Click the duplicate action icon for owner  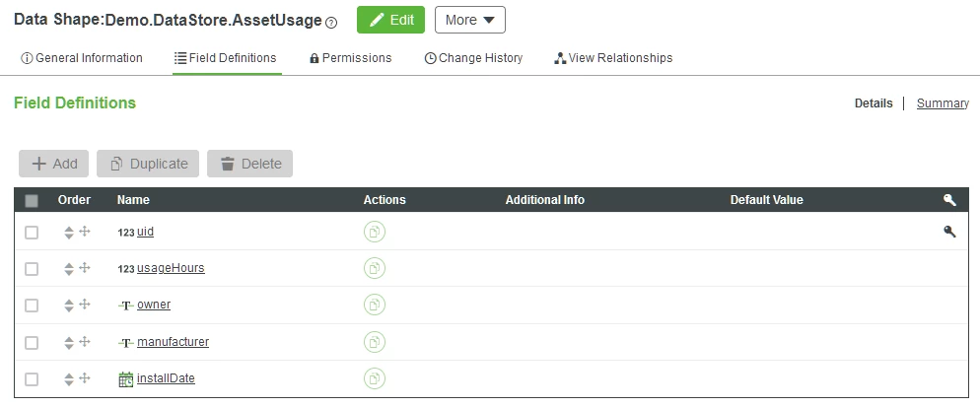pos(375,305)
